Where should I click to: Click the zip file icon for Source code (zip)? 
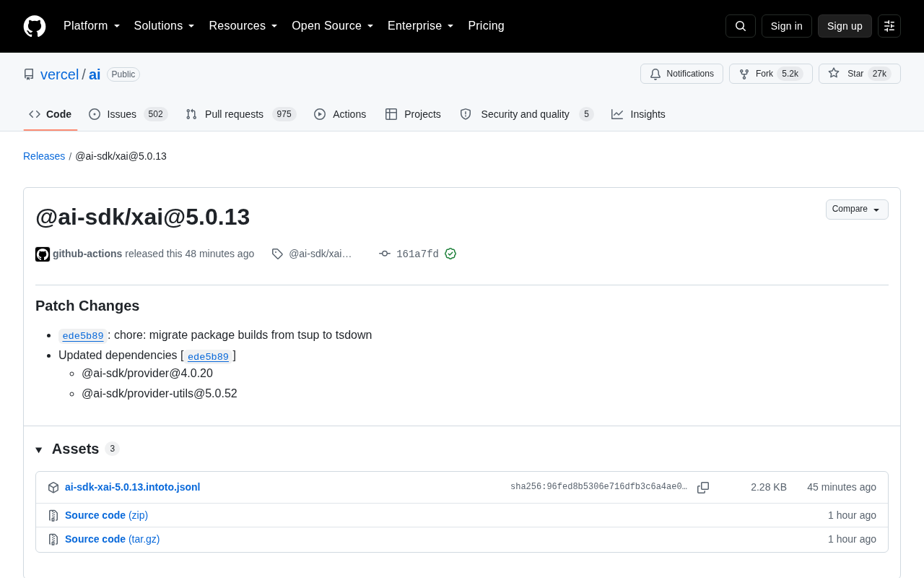(x=53, y=516)
